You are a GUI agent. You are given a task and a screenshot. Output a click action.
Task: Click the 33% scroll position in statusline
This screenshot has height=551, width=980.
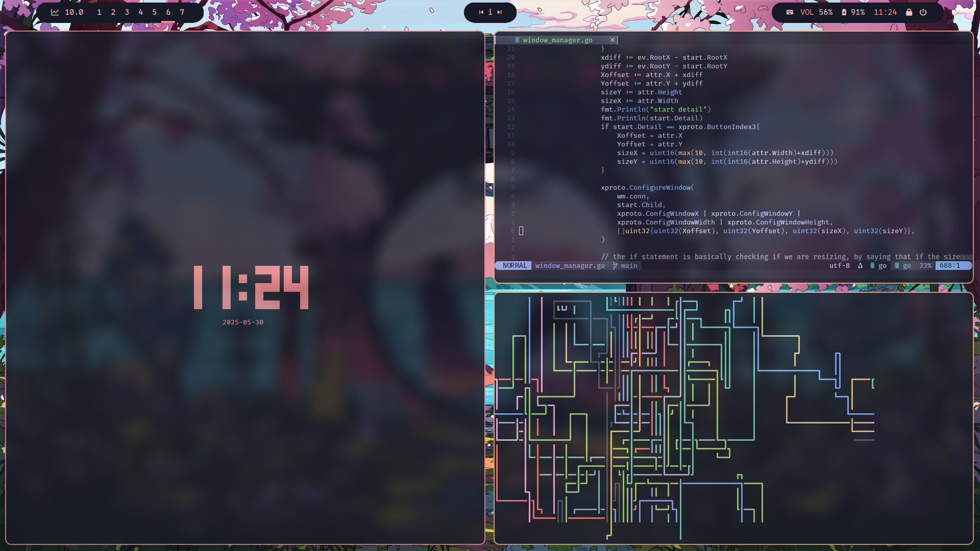[925, 265]
